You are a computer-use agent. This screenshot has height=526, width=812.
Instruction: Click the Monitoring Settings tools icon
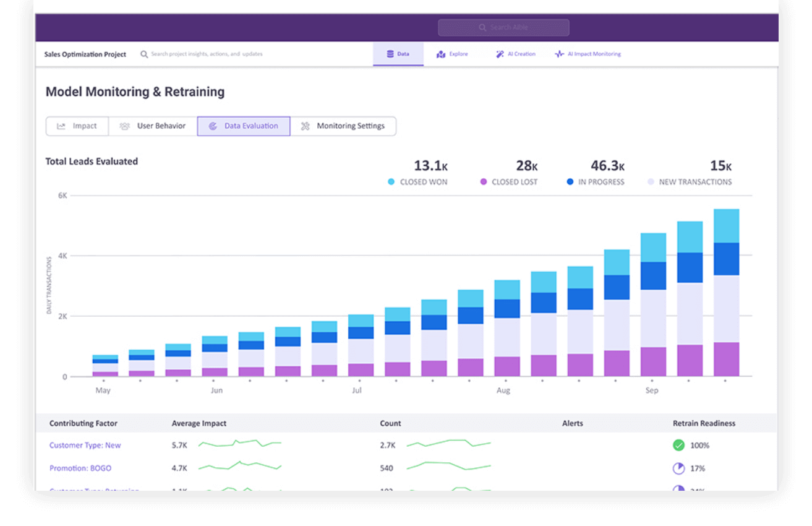(306, 126)
